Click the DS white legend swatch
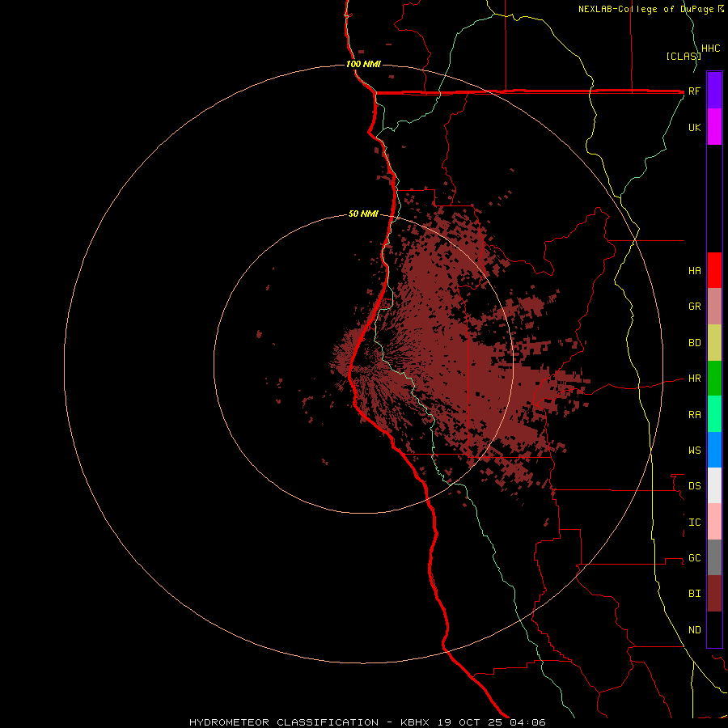Screen dimensions: 728x728 (714, 485)
